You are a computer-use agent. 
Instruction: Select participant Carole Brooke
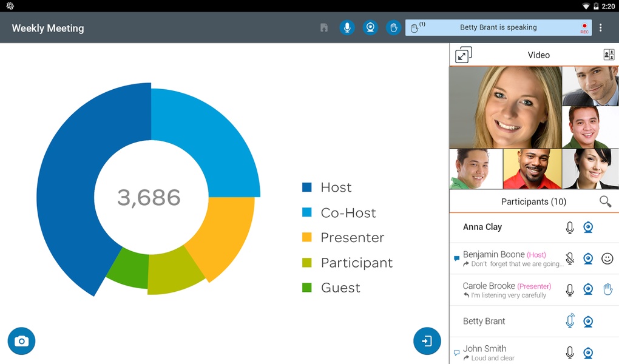point(489,285)
